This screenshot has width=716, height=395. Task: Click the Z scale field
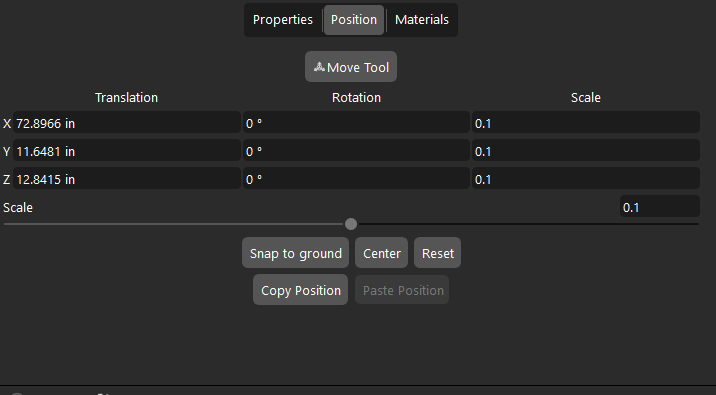pyautogui.click(x=586, y=179)
